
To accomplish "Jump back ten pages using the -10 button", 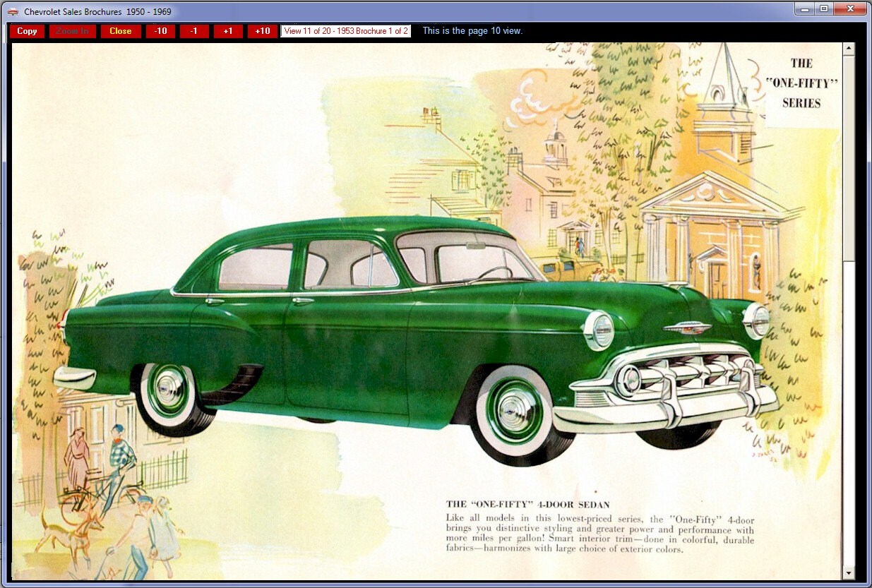I will coord(160,31).
